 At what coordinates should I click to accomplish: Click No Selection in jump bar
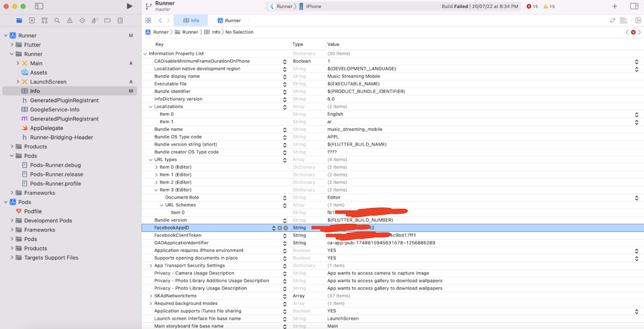coord(240,32)
